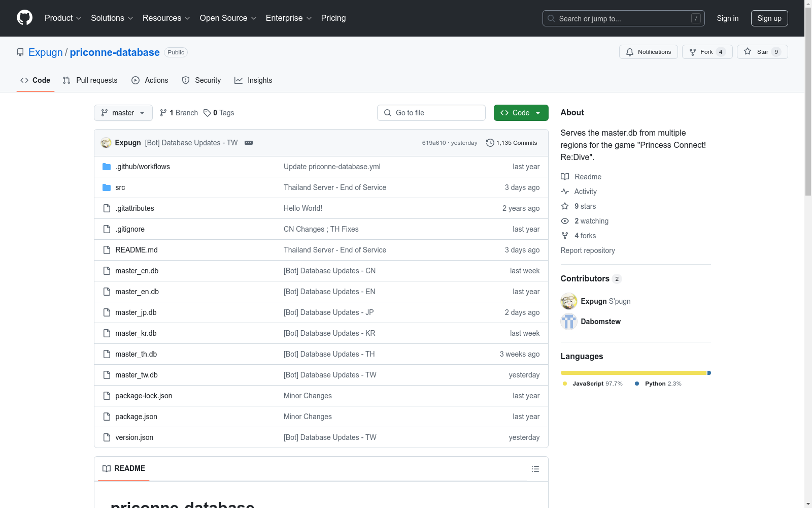812x508 pixels.
Task: Click the Sign in link
Action: [x=728, y=18]
